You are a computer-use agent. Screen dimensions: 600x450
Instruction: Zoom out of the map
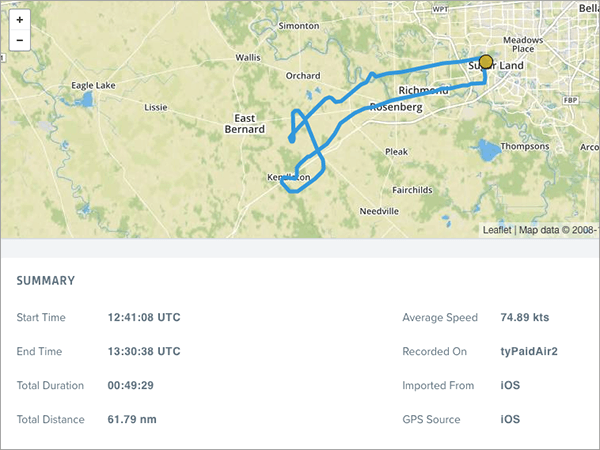click(x=19, y=41)
